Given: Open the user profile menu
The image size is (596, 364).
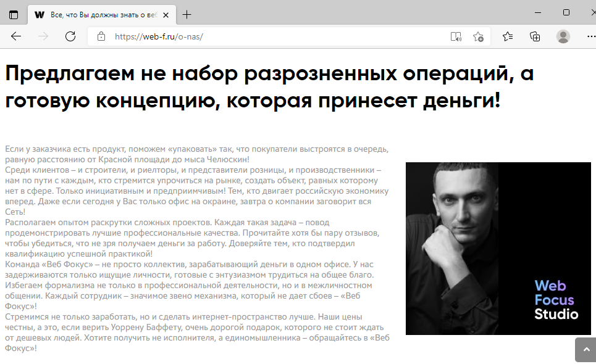Looking at the screenshot, I should coord(563,36).
